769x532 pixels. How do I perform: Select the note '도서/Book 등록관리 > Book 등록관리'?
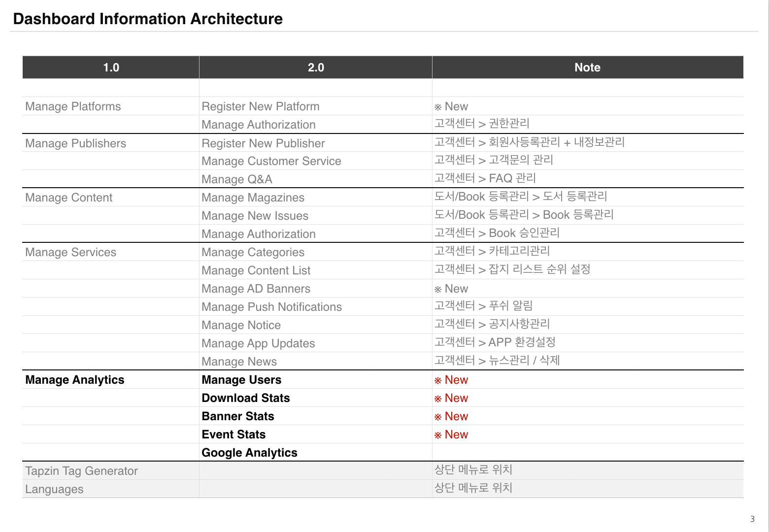(x=524, y=214)
